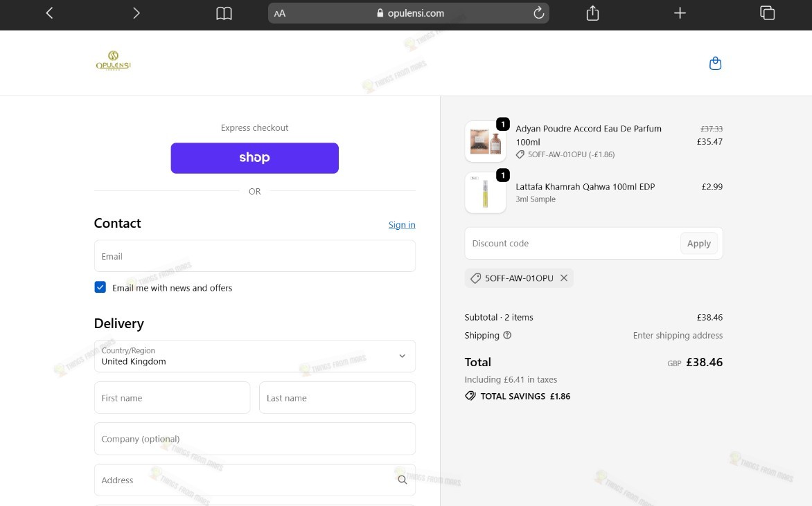The width and height of the screenshot is (812, 506).
Task: Click the Opulensi logo
Action: [114, 60]
